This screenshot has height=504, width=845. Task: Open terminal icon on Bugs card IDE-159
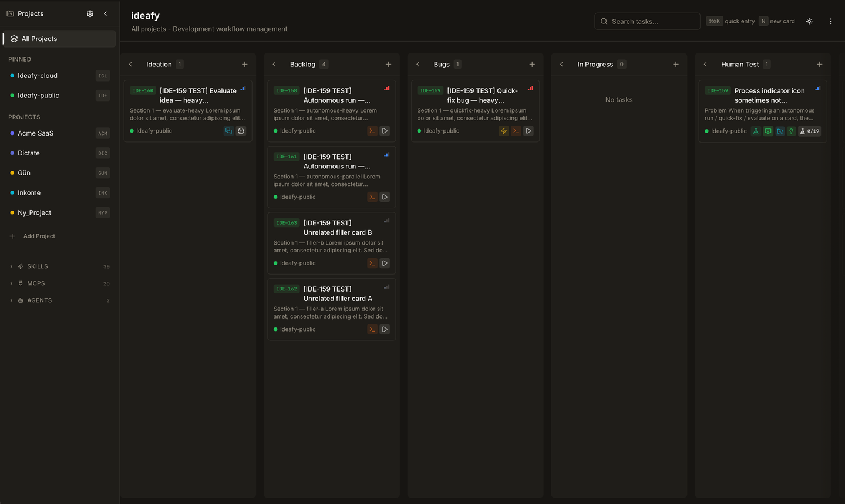point(516,131)
